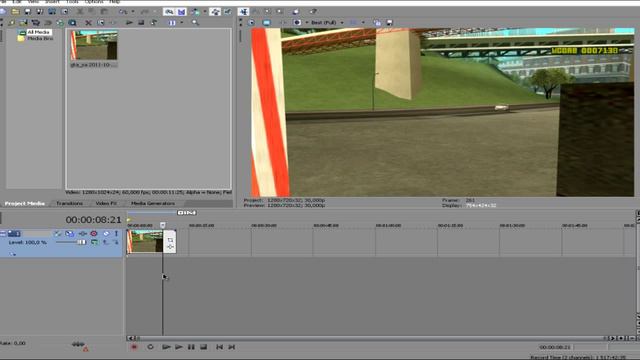Open the track Compositing Mode icon
The width and height of the screenshot is (640, 360).
(x=94, y=242)
